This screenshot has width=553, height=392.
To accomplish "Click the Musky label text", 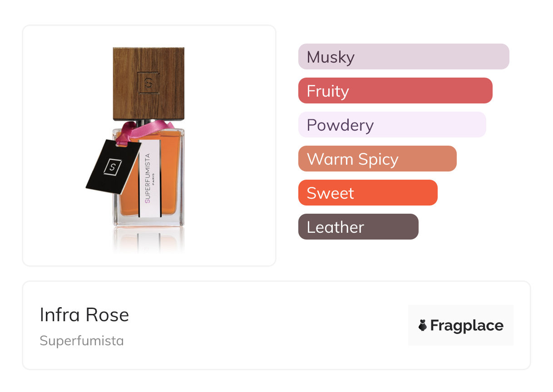I will click(331, 57).
